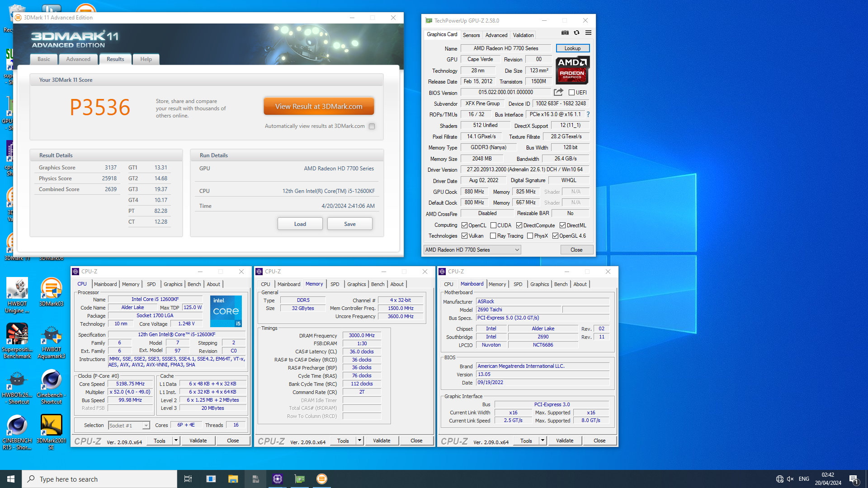Toggle the Vulkan checkbox
The height and width of the screenshot is (488, 868).
pos(464,236)
